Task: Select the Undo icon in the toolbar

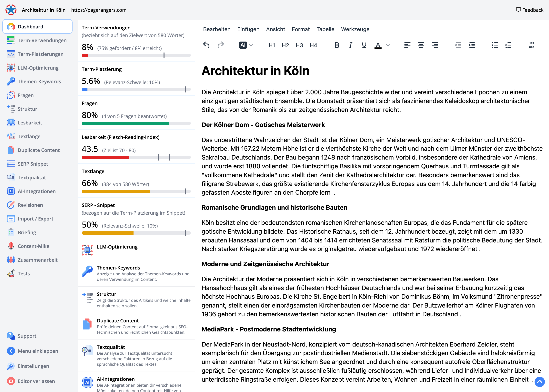Action: [206, 45]
